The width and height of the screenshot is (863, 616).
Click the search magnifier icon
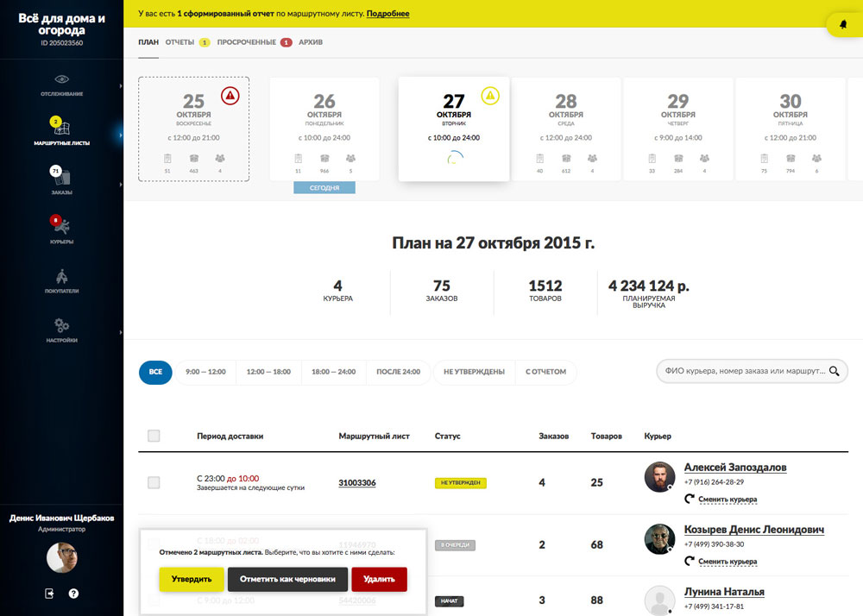pyautogui.click(x=835, y=371)
